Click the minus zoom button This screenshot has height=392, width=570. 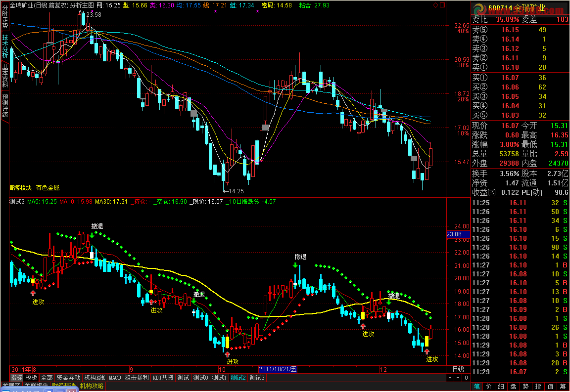click(458, 378)
